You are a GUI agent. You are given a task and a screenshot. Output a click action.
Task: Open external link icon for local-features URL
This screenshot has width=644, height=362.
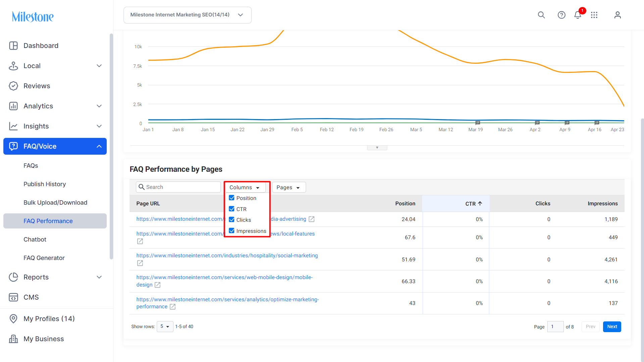point(140,241)
